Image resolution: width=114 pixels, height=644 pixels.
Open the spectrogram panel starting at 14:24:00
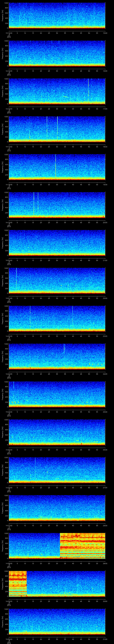coord(57,394)
